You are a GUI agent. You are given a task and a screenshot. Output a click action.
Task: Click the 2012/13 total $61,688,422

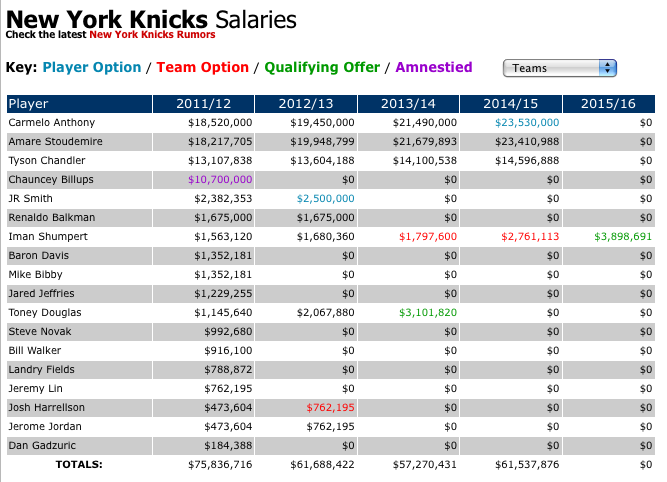(322, 465)
